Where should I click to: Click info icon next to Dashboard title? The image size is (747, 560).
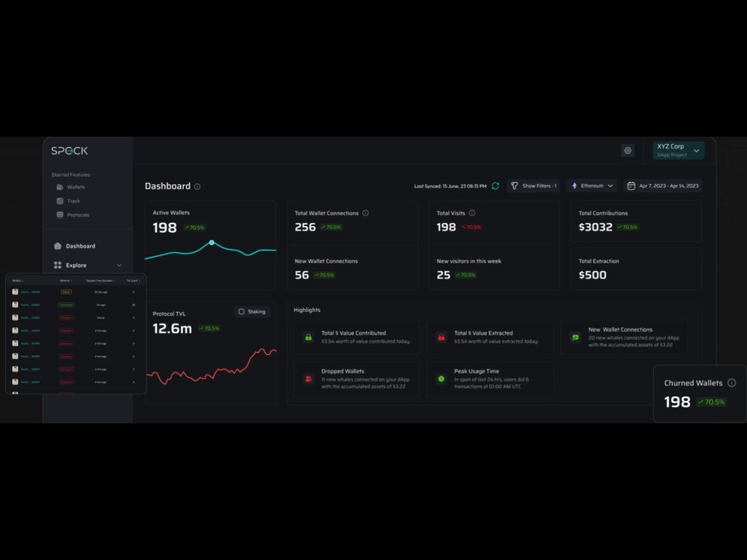tap(197, 187)
